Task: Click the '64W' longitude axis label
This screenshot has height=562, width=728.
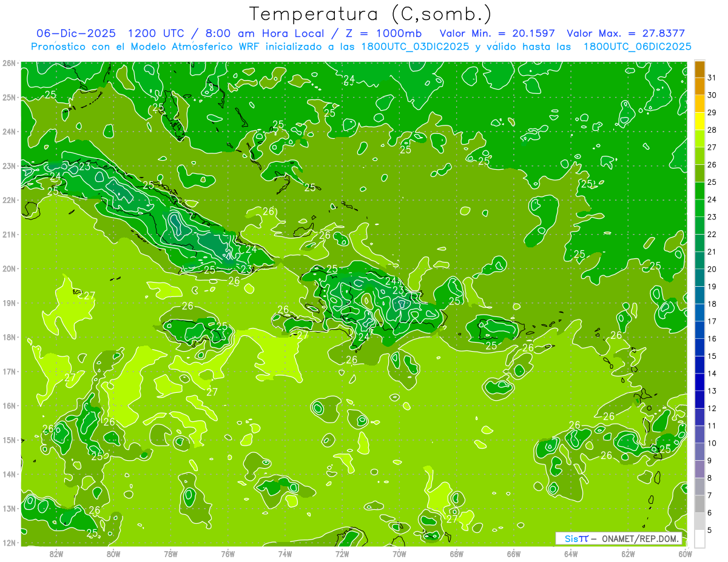Action: [x=571, y=554]
